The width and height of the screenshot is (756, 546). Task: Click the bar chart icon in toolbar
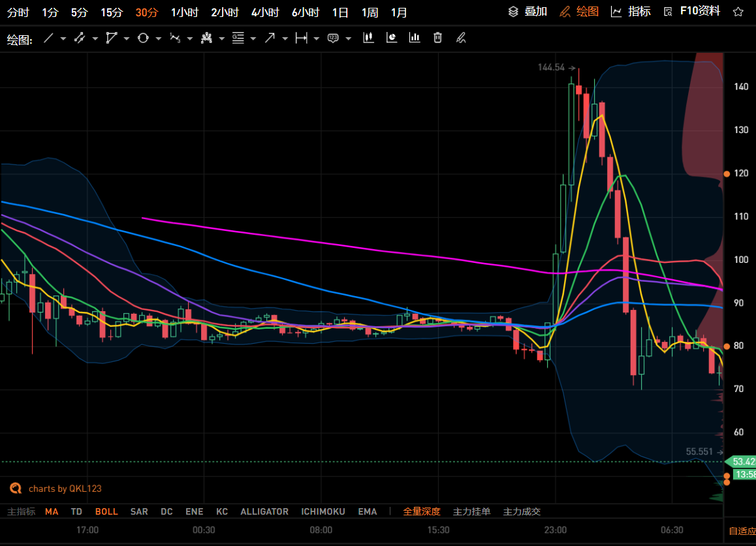click(415, 38)
